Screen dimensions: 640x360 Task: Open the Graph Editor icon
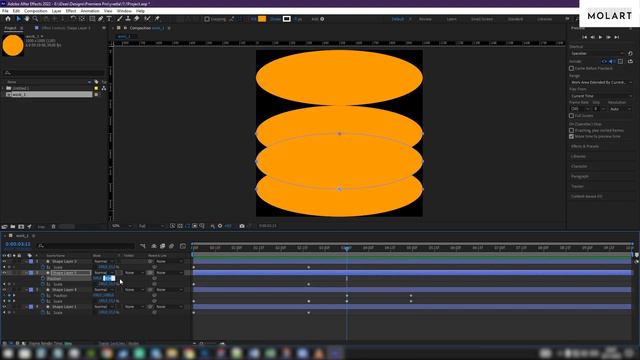183,246
